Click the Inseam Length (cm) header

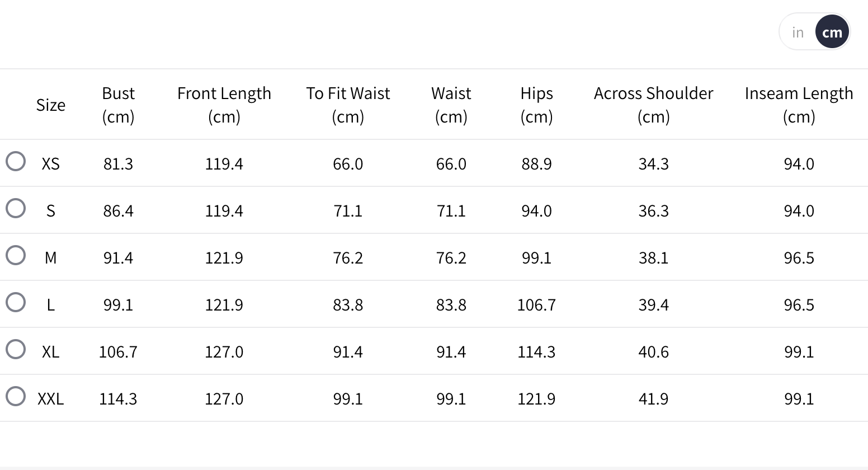(x=799, y=105)
